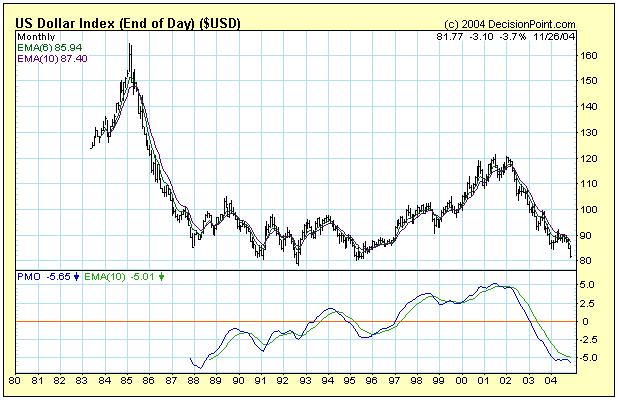This screenshot has height=400, width=618.
Task: Click the 90 price axis label
Action: (x=586, y=235)
